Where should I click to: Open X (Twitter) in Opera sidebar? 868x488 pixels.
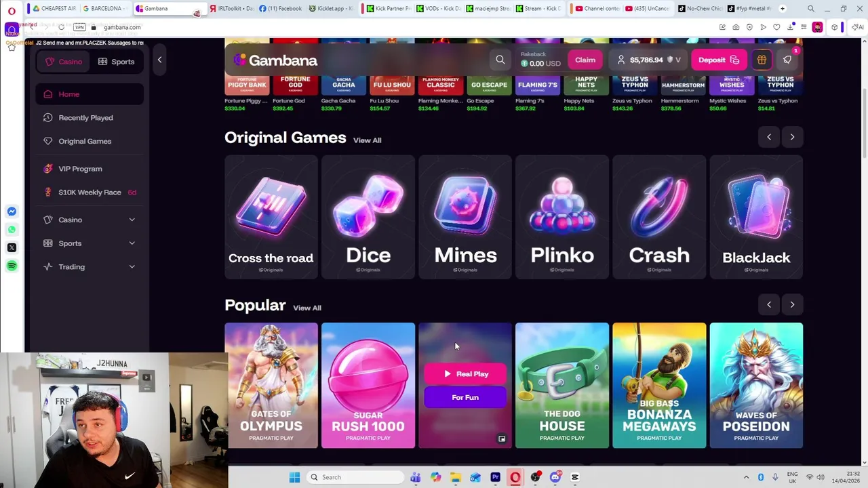(x=12, y=248)
